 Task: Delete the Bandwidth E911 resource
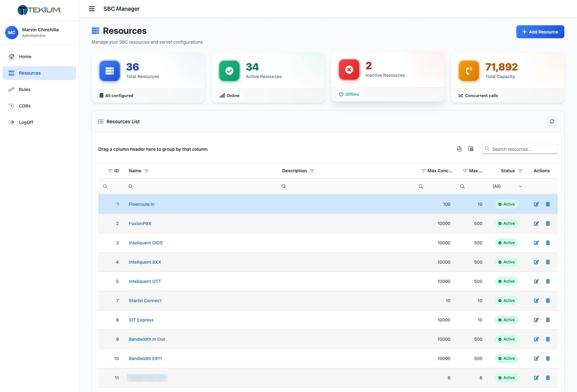pyautogui.click(x=548, y=358)
